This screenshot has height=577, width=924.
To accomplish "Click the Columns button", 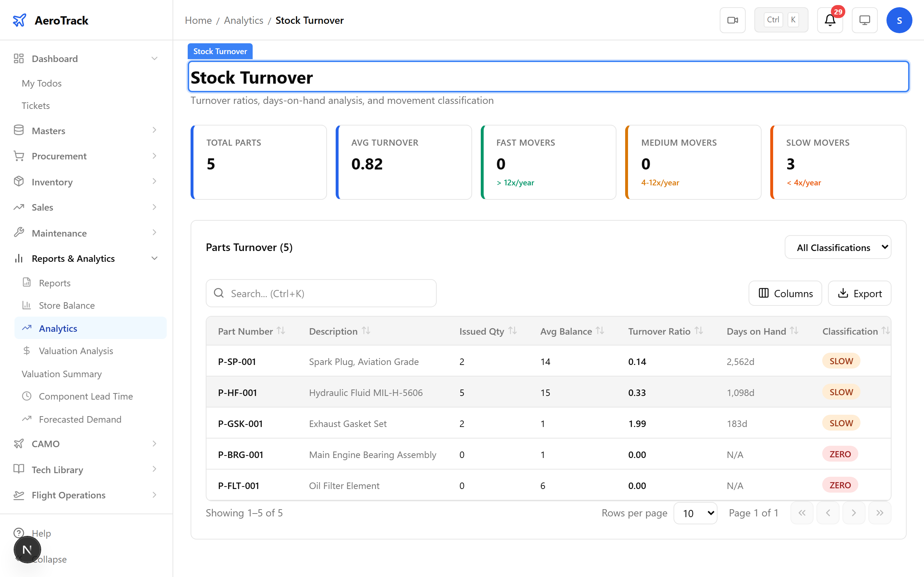I will click(785, 293).
